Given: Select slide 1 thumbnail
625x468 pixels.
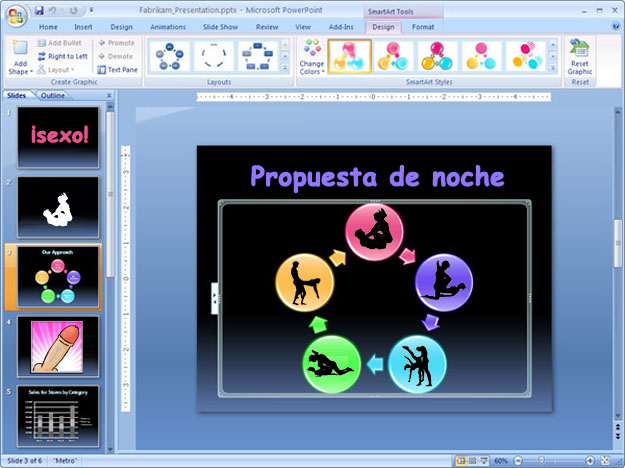Looking at the screenshot, I should [x=58, y=137].
